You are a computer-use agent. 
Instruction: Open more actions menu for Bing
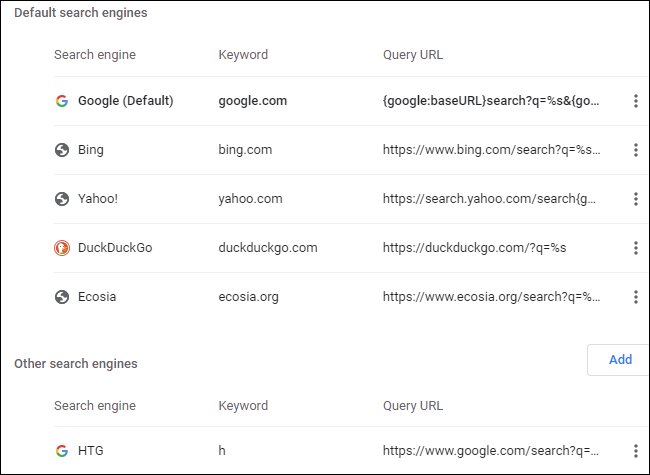635,150
